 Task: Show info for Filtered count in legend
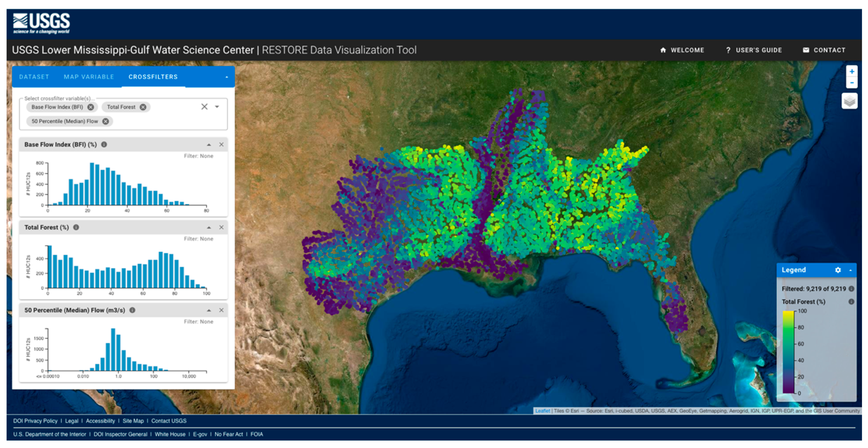pyautogui.click(x=851, y=289)
